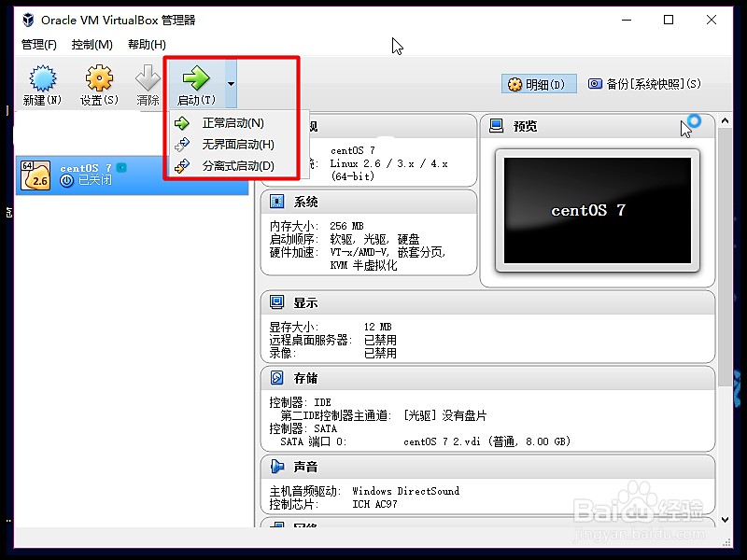Image resolution: width=747 pixels, height=560 pixels.
Task: Click the VirtualBox title bar cube icon
Action: click(29, 20)
